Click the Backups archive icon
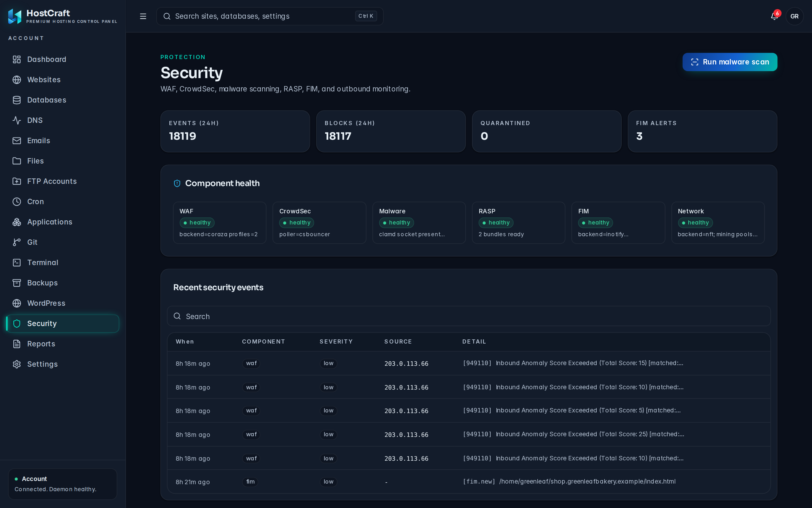 [x=17, y=283]
